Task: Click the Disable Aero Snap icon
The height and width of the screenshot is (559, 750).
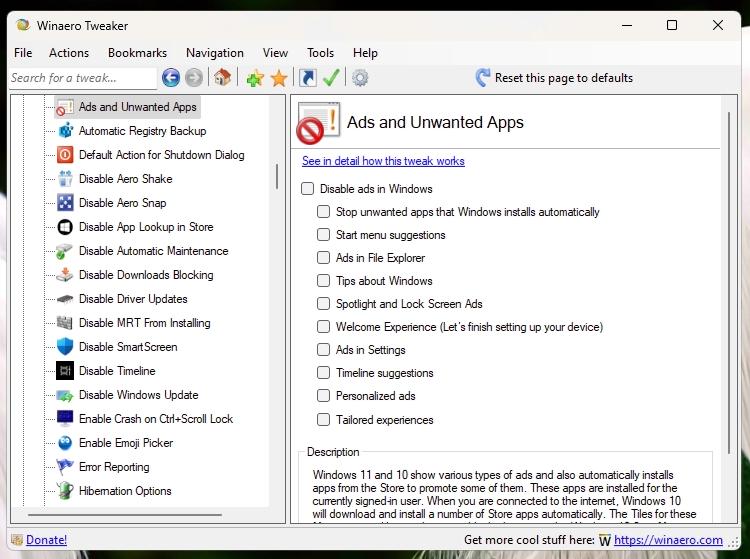Action: (x=65, y=202)
